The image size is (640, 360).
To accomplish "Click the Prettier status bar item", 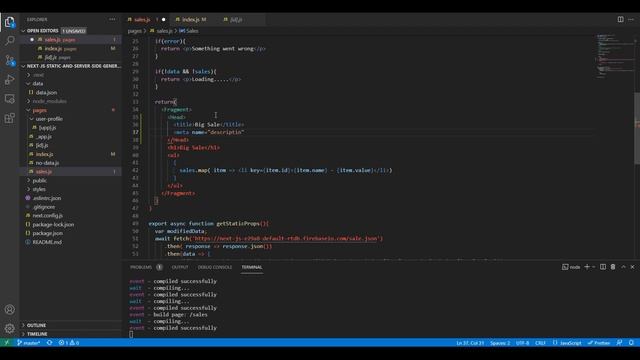I will point(599,342).
